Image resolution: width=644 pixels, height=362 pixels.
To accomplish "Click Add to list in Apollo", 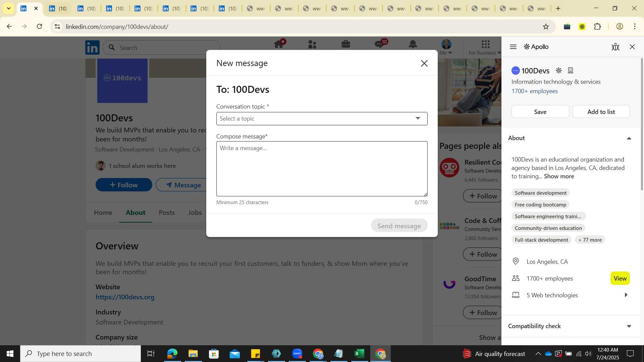I will (601, 112).
